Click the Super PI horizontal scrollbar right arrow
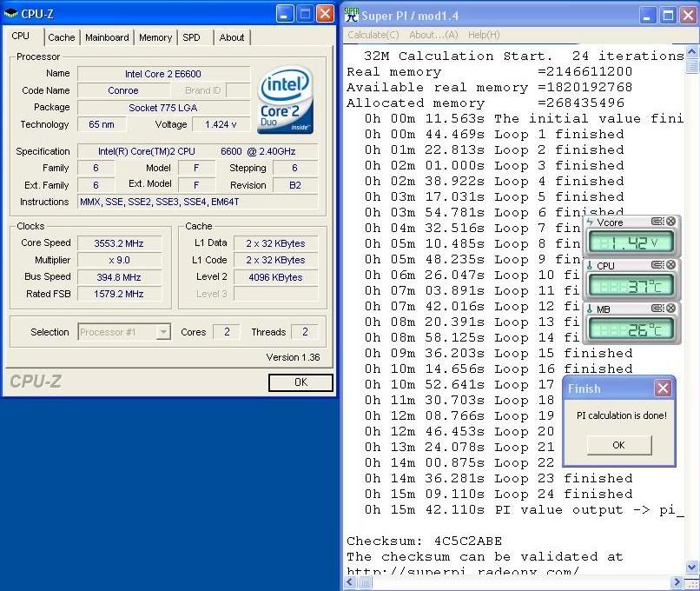700x591 pixels. [677, 582]
